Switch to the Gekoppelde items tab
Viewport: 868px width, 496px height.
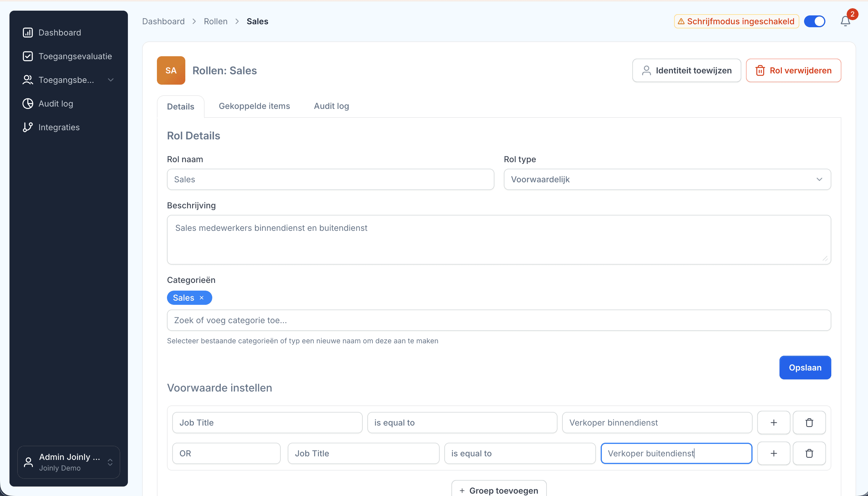click(254, 106)
